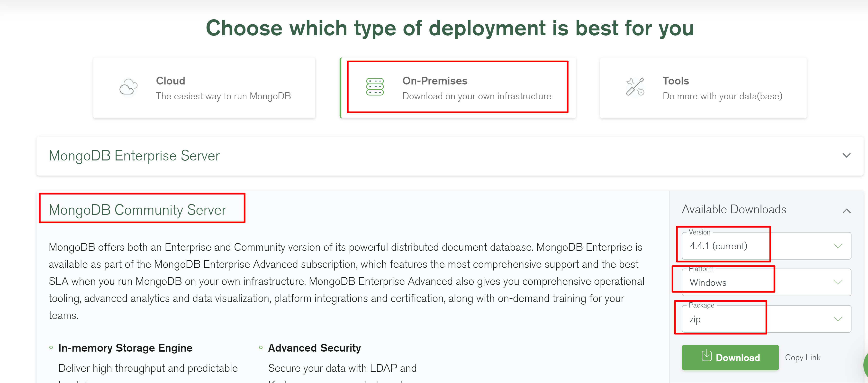
Task: Click the Copy Link text
Action: pyautogui.click(x=803, y=358)
